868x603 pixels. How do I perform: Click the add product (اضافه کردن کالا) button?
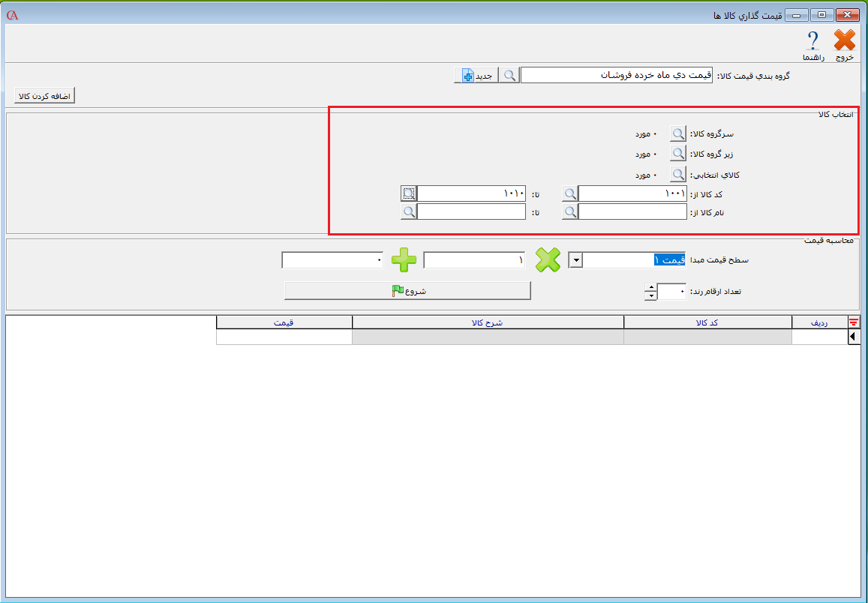pos(46,96)
